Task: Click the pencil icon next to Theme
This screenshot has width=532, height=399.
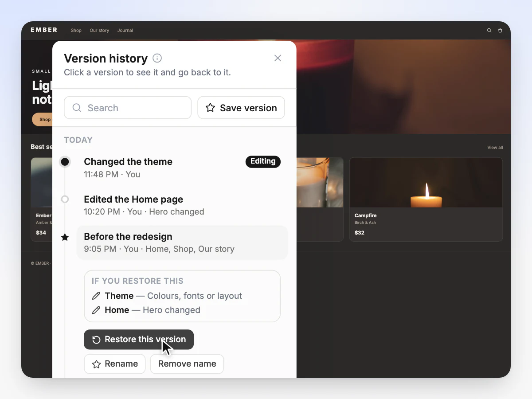Action: pos(96,296)
